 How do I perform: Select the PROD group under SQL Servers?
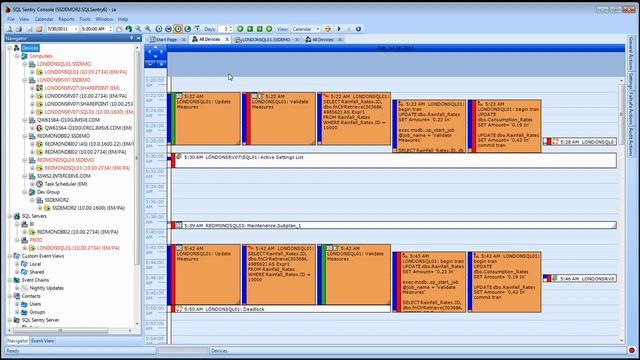coord(36,240)
